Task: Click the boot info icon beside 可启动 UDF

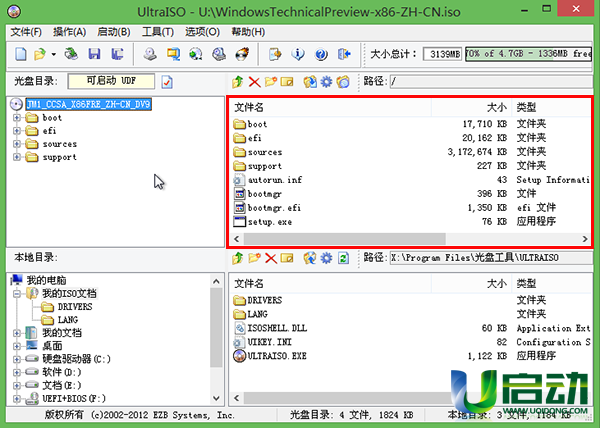Action: pos(167,81)
